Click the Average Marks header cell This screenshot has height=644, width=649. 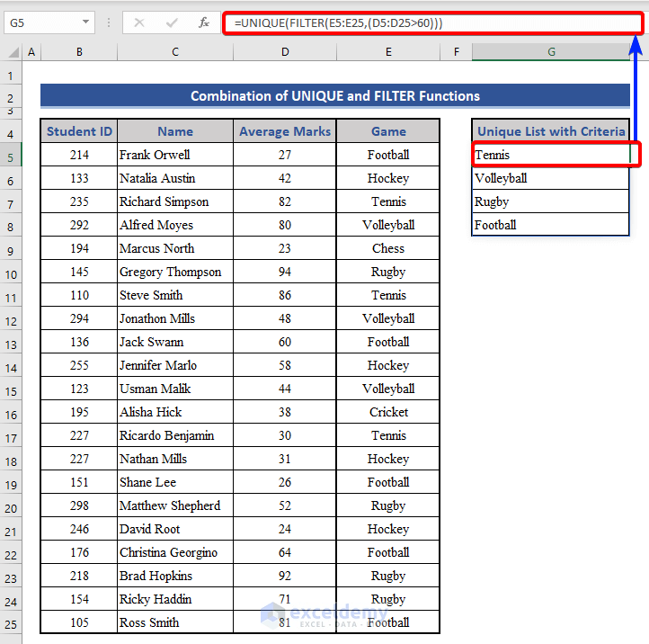click(x=285, y=131)
